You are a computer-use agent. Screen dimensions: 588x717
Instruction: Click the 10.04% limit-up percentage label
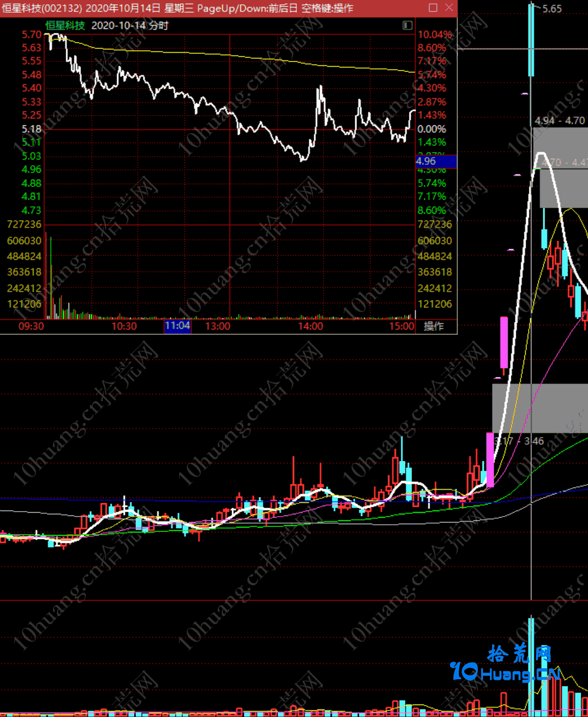point(435,35)
